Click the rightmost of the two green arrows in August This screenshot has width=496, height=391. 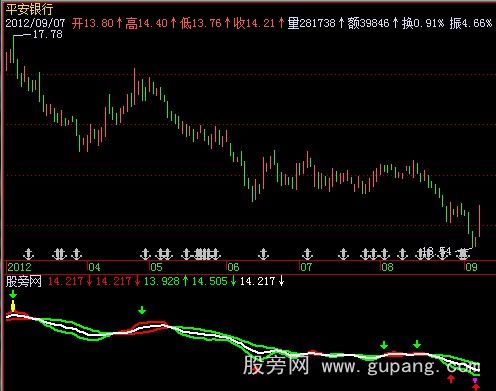(x=417, y=344)
